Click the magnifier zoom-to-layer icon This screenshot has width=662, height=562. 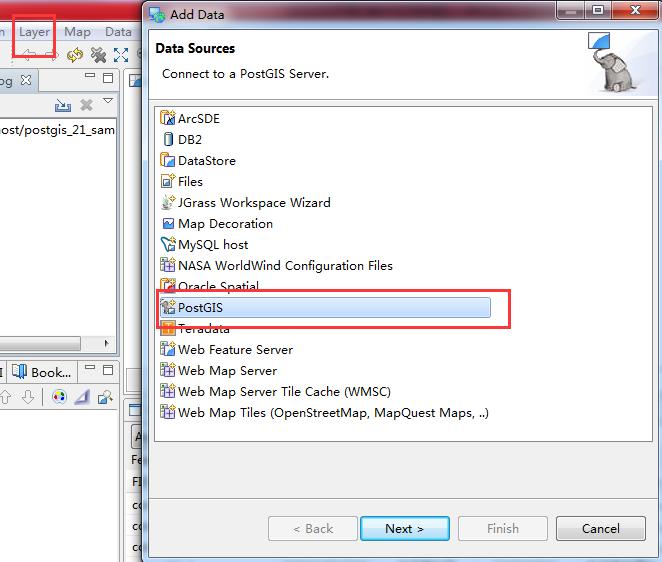coord(105,397)
